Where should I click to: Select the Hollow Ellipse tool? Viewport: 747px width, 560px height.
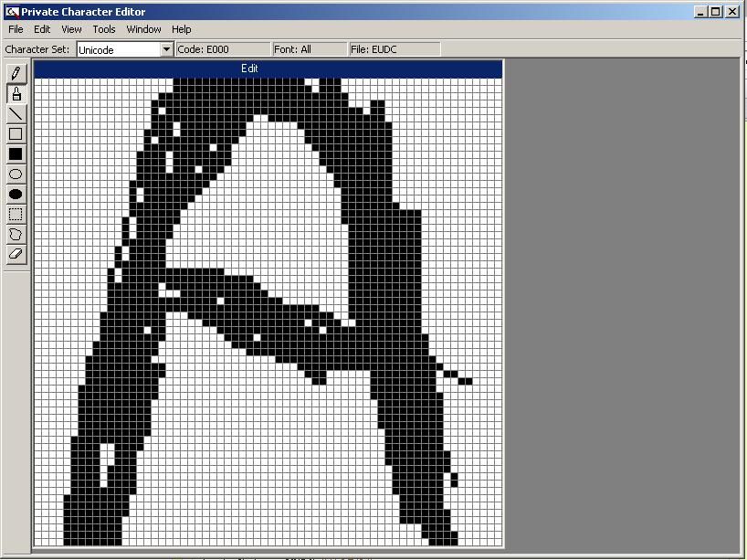(16, 174)
